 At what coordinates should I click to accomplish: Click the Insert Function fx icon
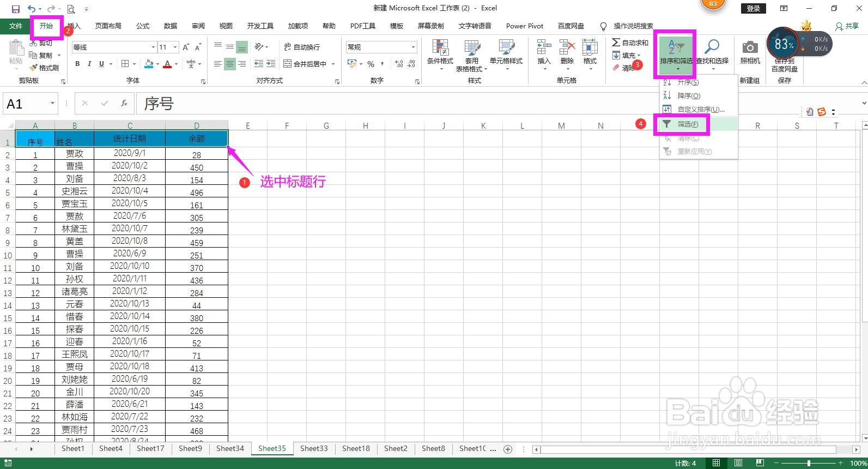[x=124, y=103]
